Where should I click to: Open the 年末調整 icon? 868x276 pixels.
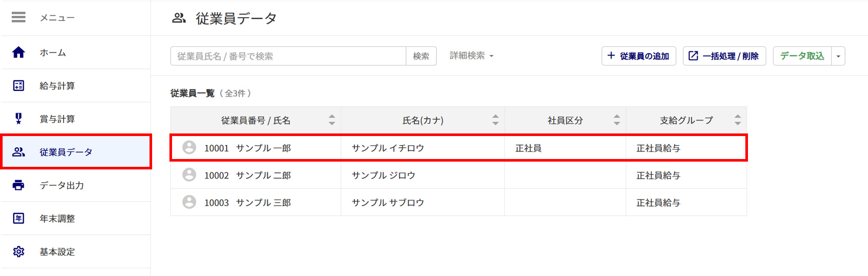(x=18, y=218)
